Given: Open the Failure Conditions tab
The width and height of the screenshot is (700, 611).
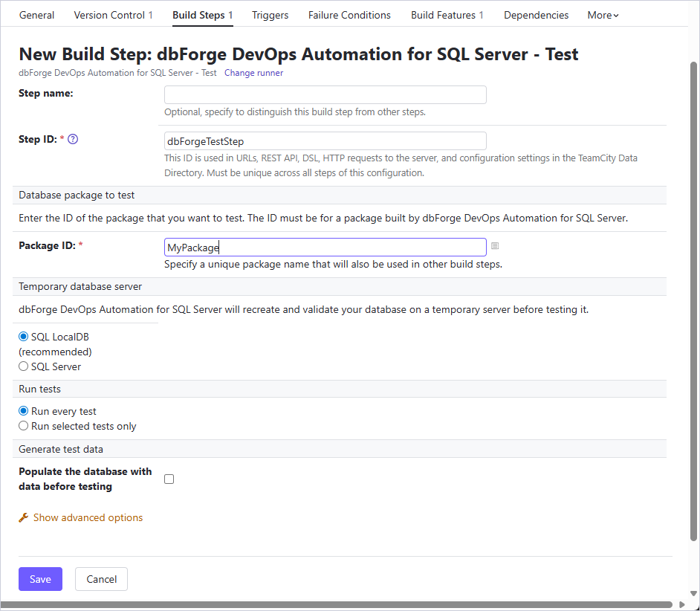Looking at the screenshot, I should click(349, 15).
